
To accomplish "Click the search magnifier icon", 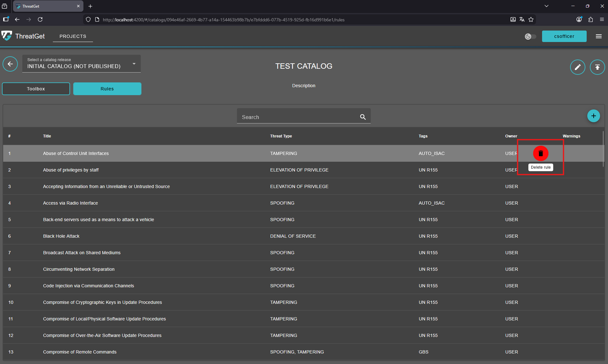I will tap(363, 117).
